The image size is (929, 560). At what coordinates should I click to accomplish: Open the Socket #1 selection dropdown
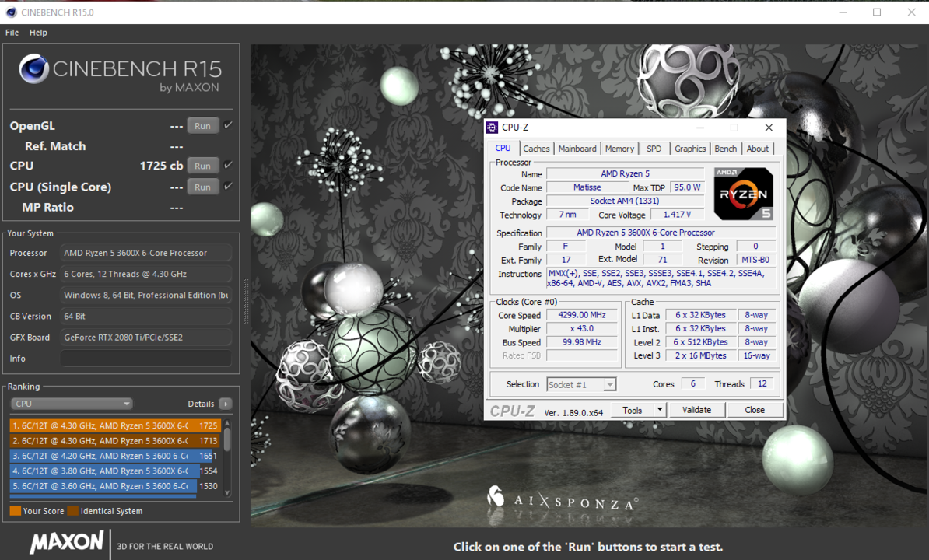pyautogui.click(x=581, y=385)
